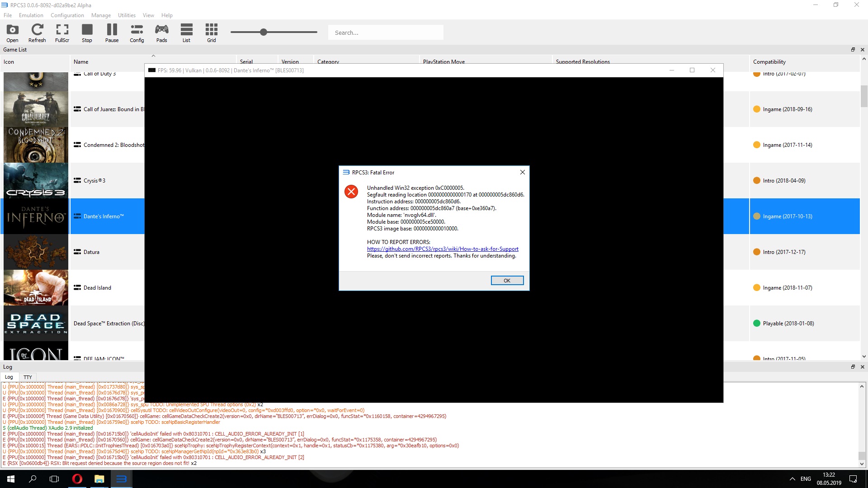The height and width of the screenshot is (488, 868).
Task: Open the File menu
Action: (8, 15)
